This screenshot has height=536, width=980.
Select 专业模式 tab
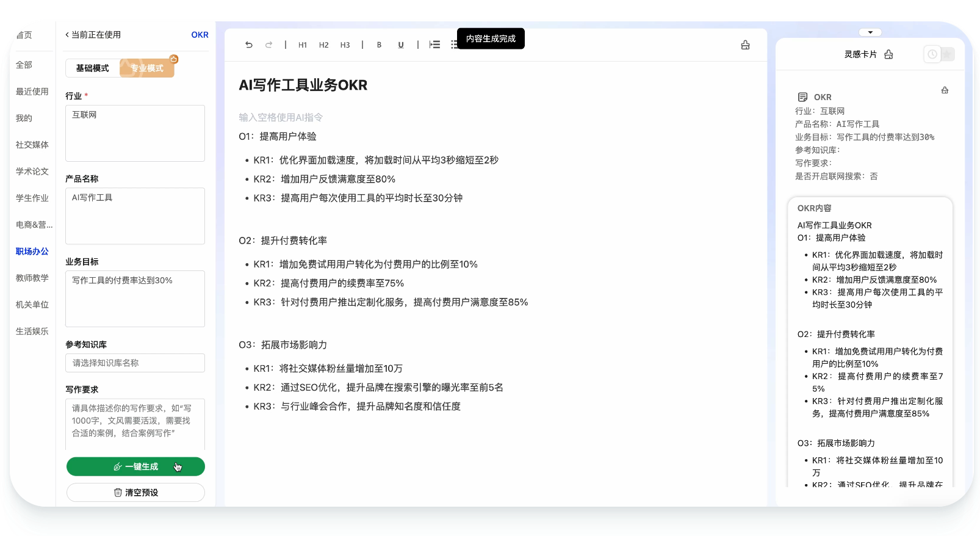pyautogui.click(x=147, y=68)
